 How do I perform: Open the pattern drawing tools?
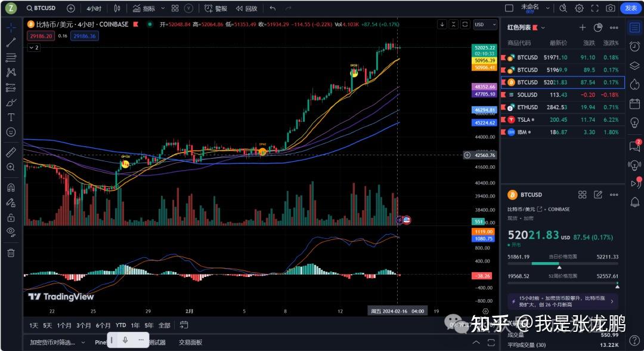coord(11,72)
